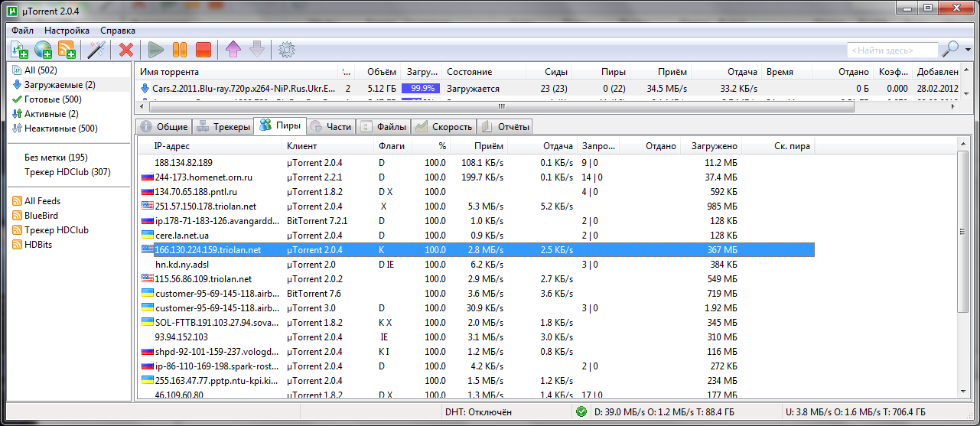The image size is (980, 426).
Task: Click into the search input field
Action: point(892,50)
